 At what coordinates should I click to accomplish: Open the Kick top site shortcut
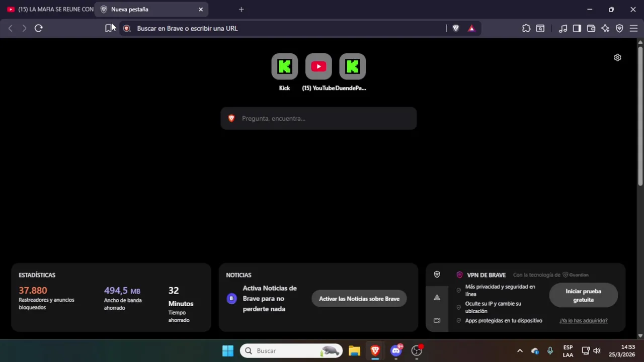(285, 66)
